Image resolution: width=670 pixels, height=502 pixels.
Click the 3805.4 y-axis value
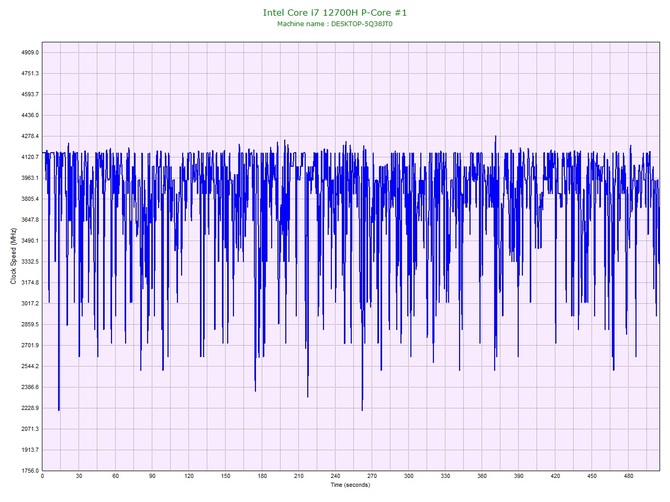(30, 199)
